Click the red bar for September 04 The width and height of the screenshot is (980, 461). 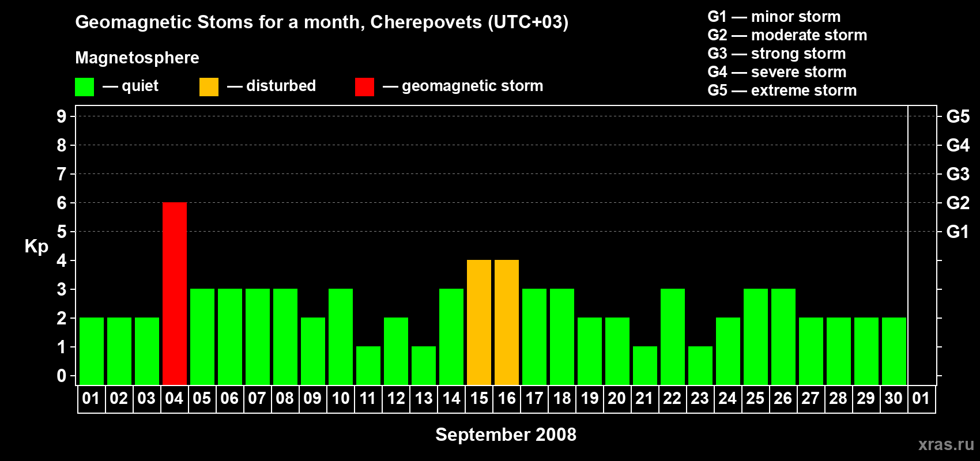click(x=175, y=293)
